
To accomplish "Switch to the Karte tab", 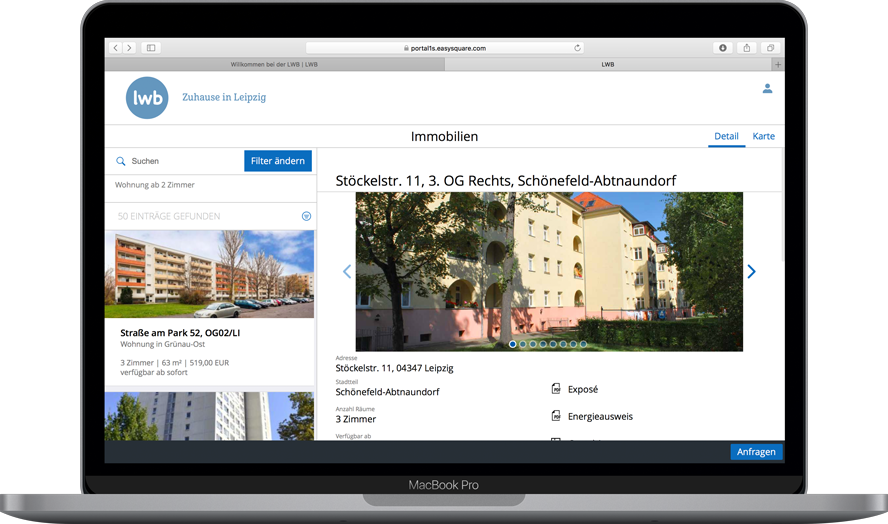I will click(x=763, y=136).
